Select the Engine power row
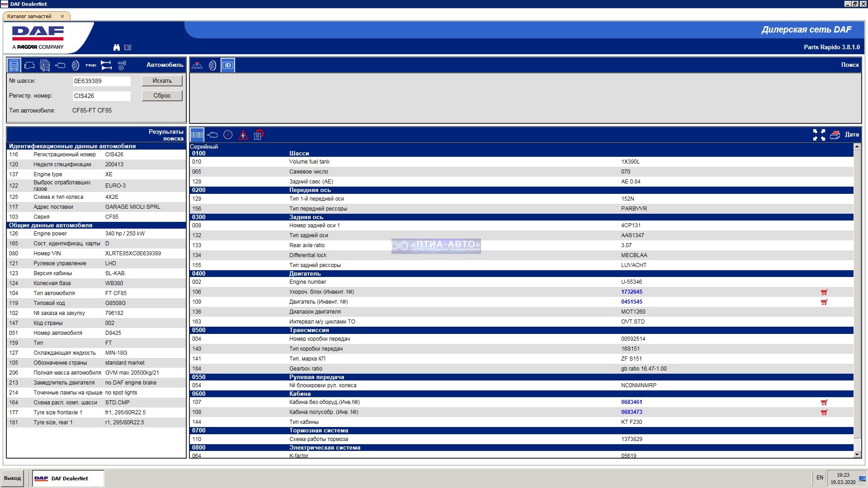 coord(96,234)
